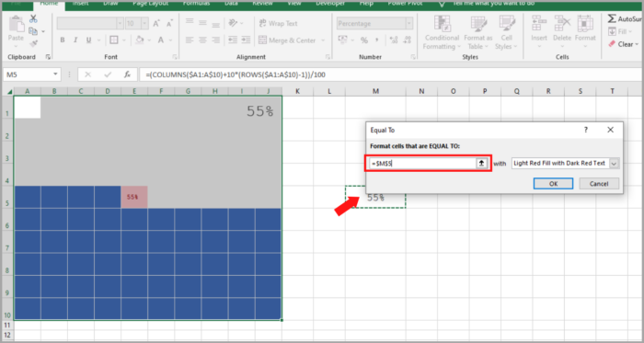Click Cancel in Equal To dialog
Screen dimensions: 644x343
pyautogui.click(x=599, y=183)
